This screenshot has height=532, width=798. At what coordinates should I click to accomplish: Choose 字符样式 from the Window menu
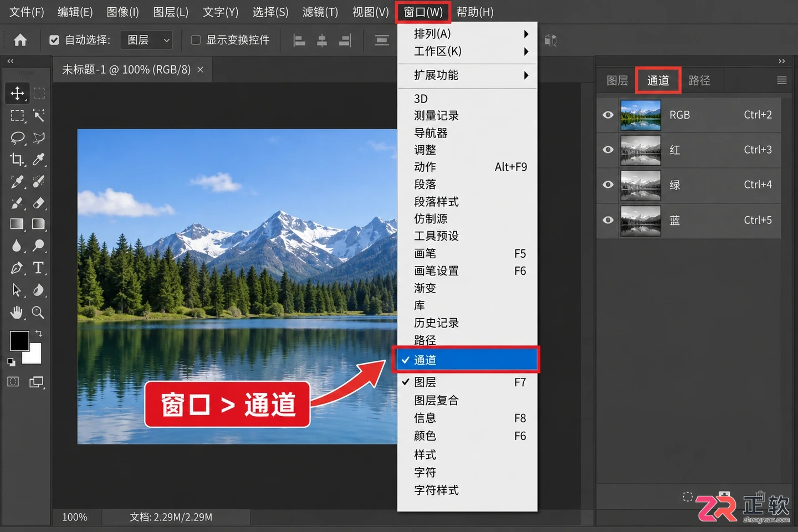467,490
